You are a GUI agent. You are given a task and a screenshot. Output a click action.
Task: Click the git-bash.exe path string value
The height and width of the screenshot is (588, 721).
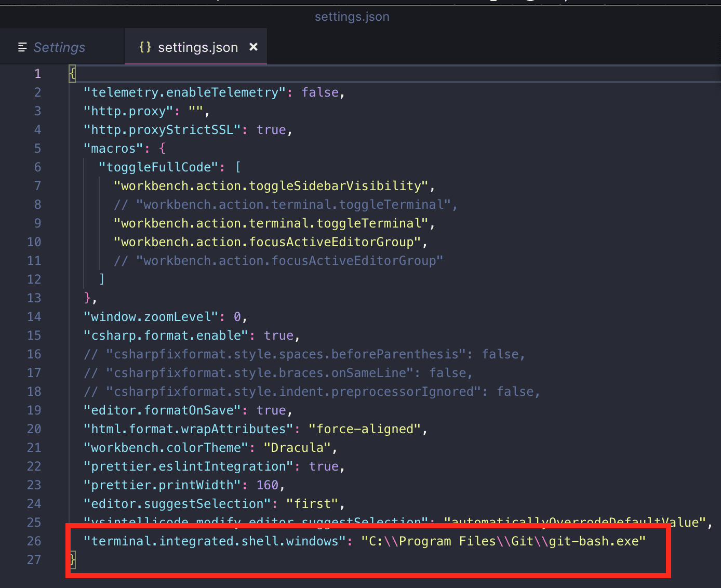point(504,541)
